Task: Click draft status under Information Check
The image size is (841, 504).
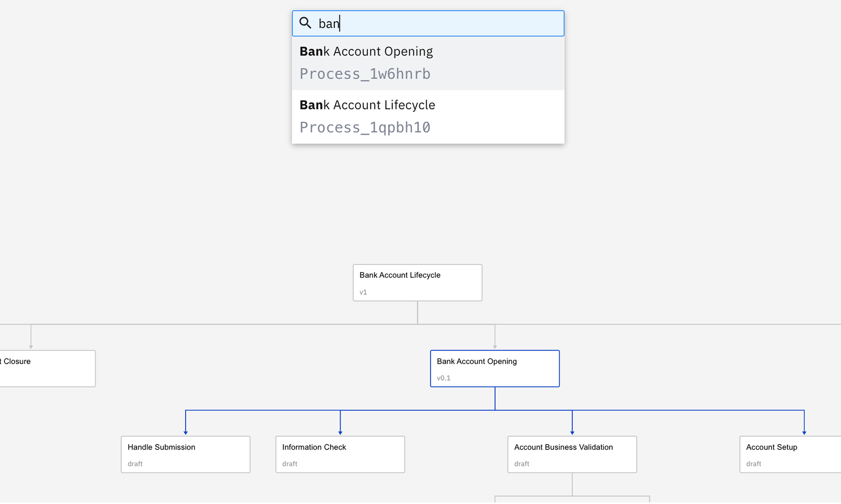Action: [x=289, y=464]
